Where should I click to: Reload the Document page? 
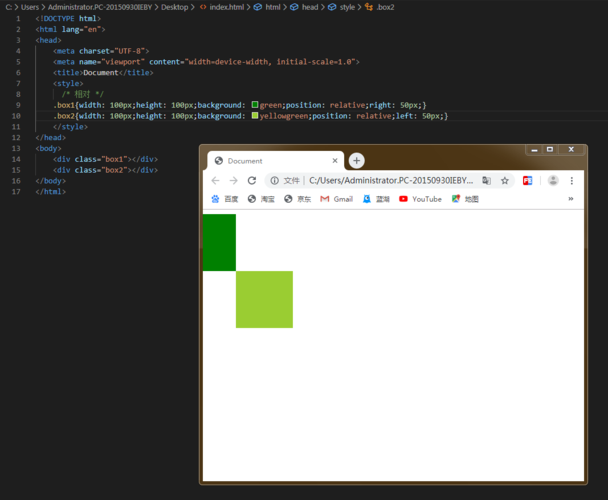[252, 180]
